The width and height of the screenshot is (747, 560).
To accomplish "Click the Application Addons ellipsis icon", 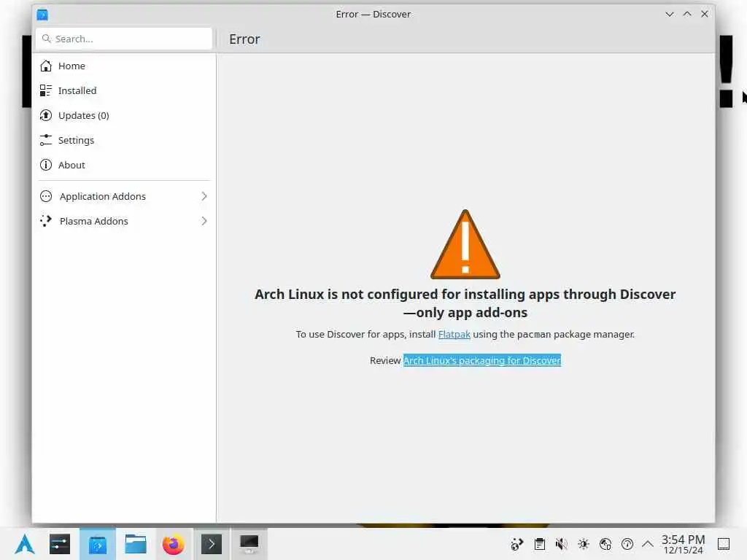I will pos(46,196).
